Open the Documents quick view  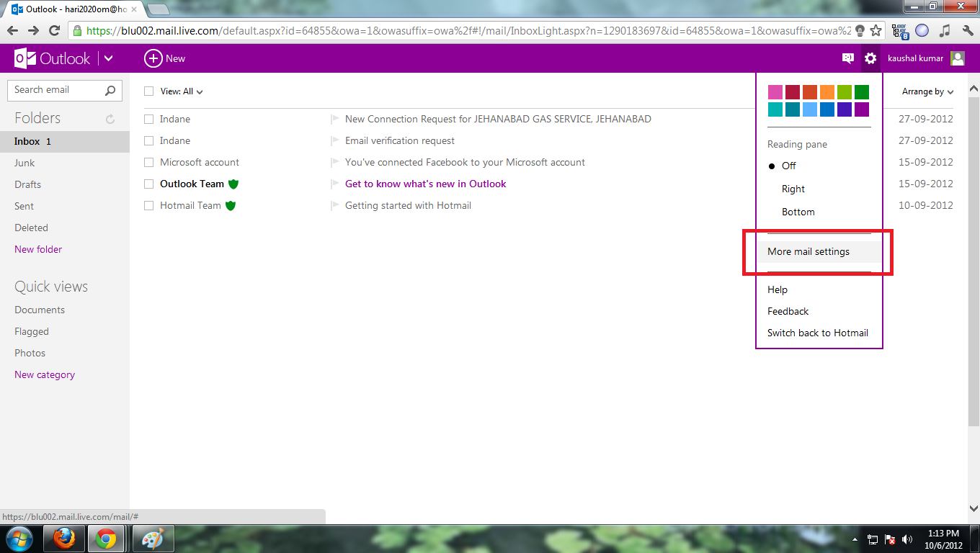click(x=40, y=310)
